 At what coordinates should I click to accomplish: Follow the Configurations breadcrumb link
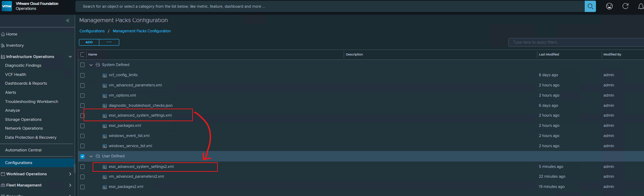point(92,31)
